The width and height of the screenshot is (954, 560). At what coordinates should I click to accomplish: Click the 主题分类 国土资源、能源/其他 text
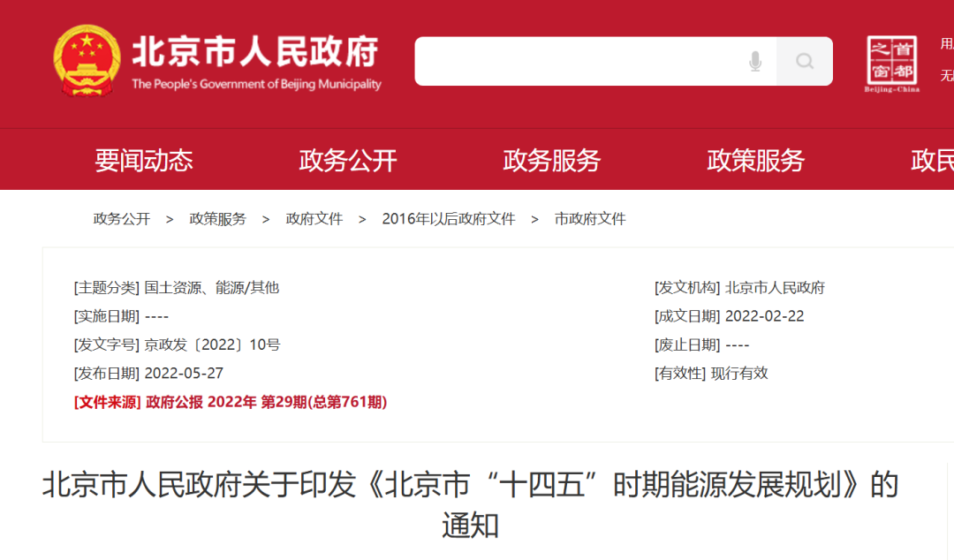177,287
